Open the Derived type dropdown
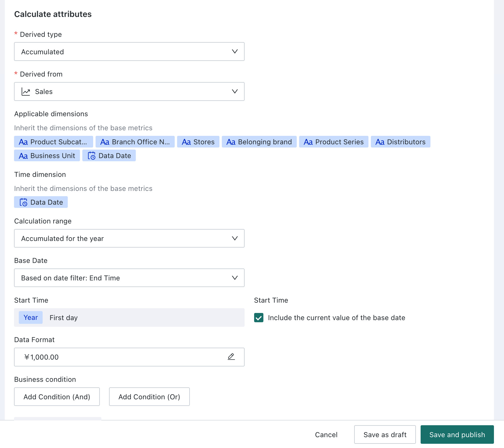 coord(129,52)
